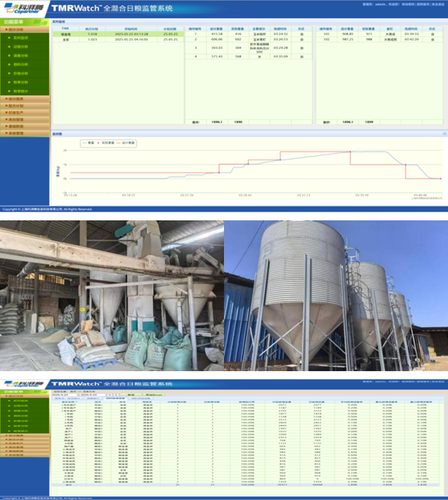Select operation row with design weight 571.43

pos(248,56)
